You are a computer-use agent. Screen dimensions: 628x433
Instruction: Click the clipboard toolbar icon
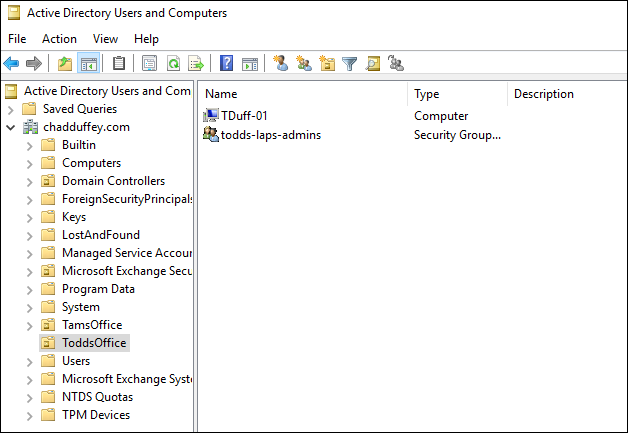[119, 63]
